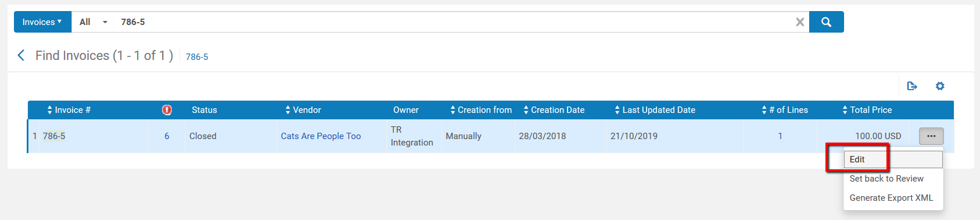Sort by Creation from column
980x220 pixels.
(x=481, y=110)
